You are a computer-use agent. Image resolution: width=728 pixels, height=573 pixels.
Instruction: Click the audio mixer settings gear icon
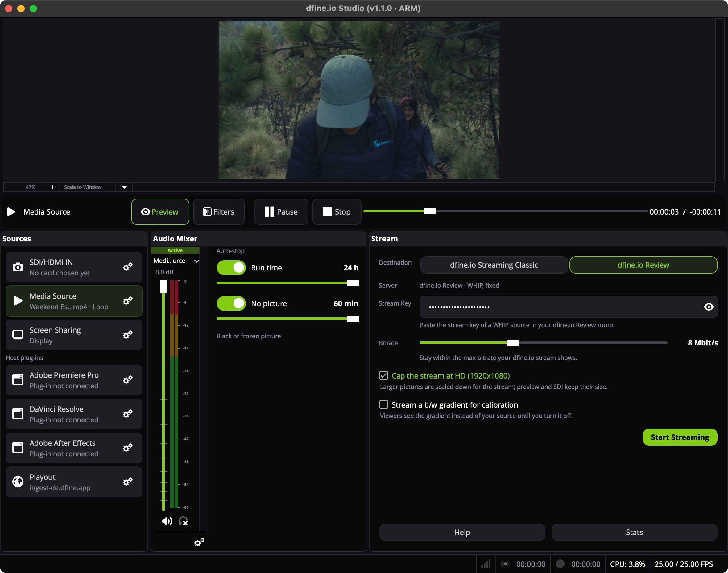[199, 542]
